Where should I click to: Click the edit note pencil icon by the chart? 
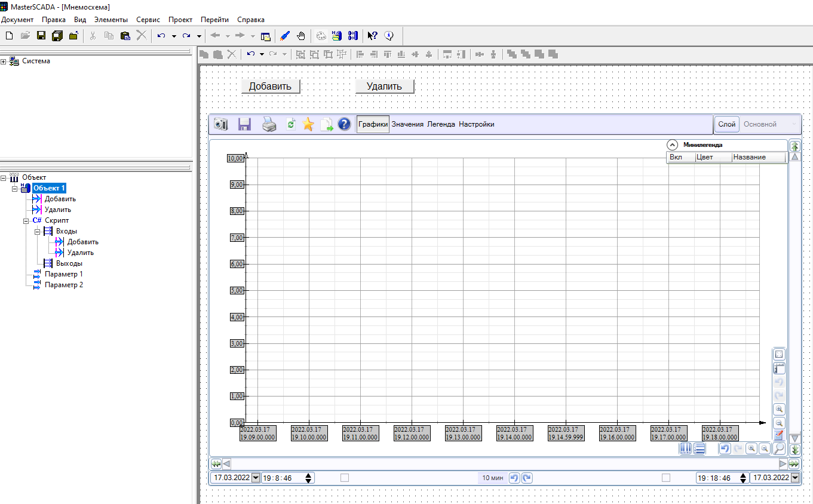pos(779,435)
